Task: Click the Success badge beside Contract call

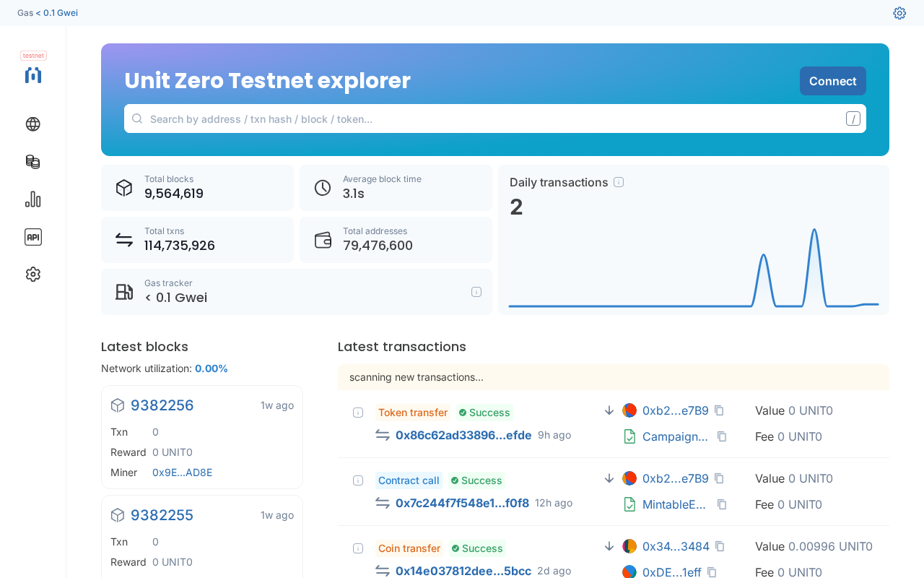Action: tap(477, 480)
